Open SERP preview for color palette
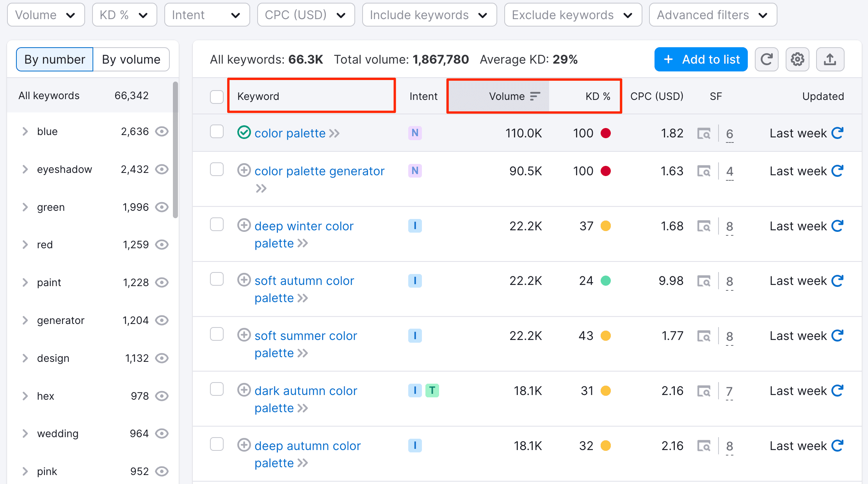Viewport: 868px width, 484px height. 704,133
